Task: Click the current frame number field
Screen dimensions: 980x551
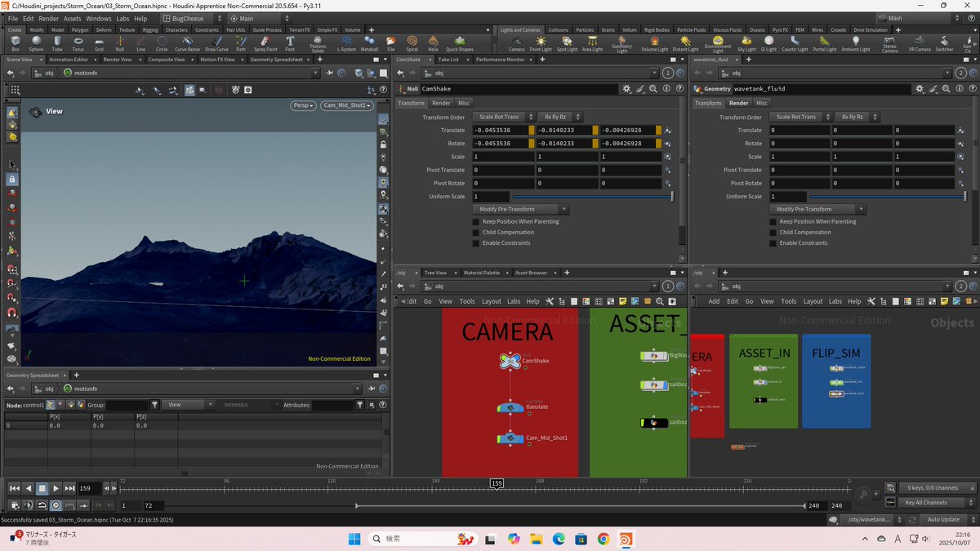Action: coord(89,488)
